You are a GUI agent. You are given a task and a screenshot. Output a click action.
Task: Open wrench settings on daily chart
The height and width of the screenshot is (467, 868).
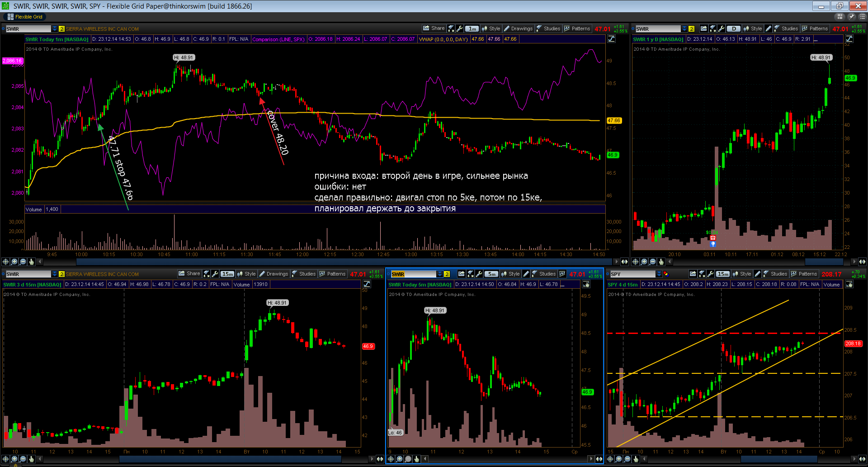[x=721, y=29]
